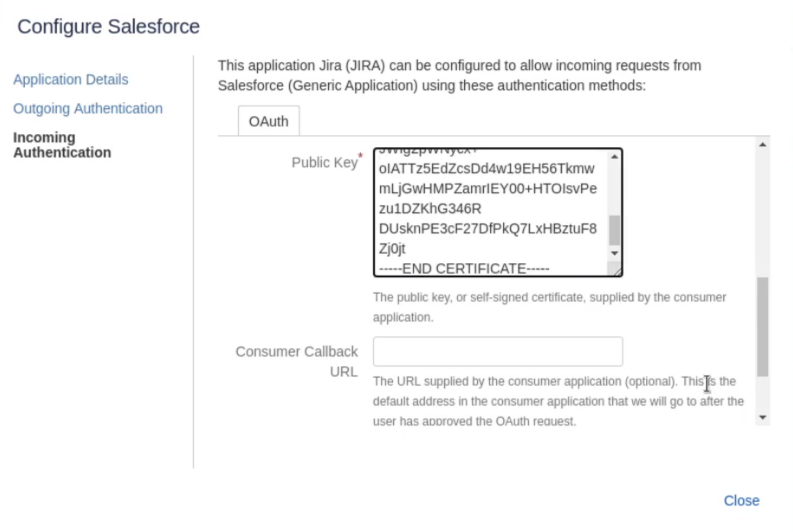Open the Outgoing Authentication section
Screen dimensions: 793x532
click(88, 109)
